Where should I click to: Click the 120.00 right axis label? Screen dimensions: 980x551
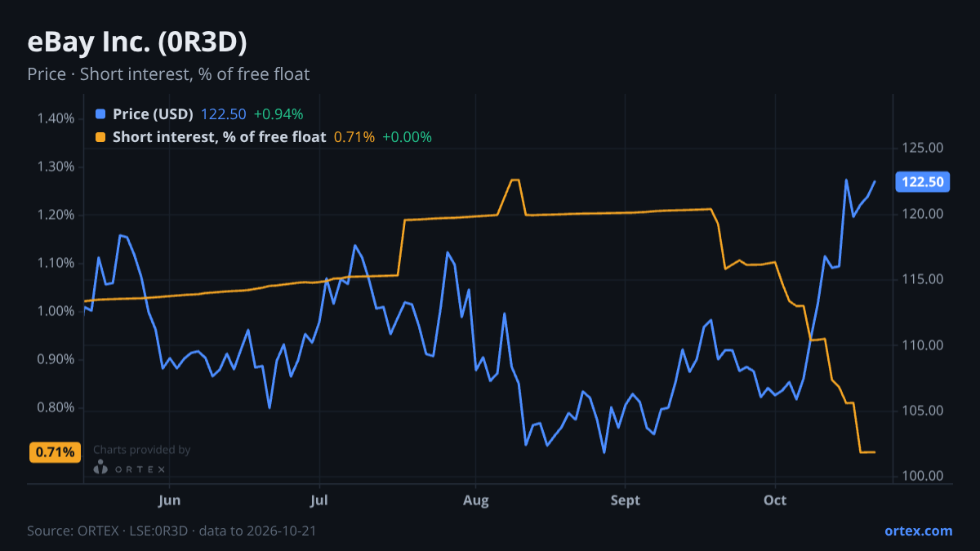pyautogui.click(x=923, y=214)
